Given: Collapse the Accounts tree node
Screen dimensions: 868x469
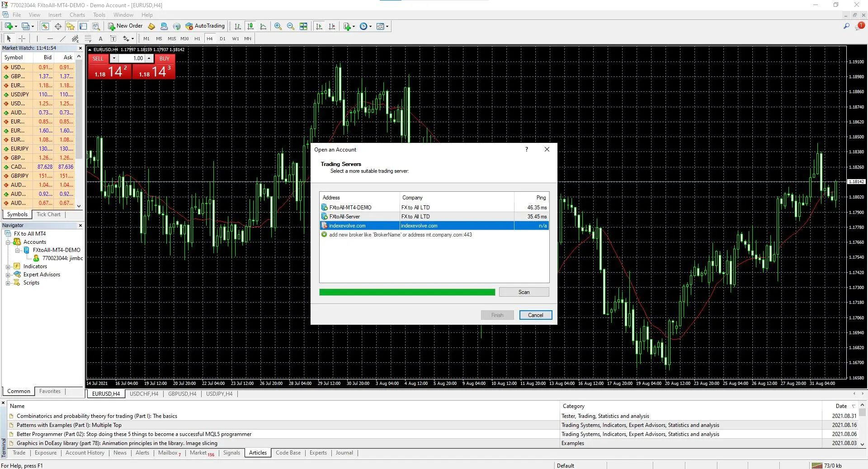Looking at the screenshot, I should tap(8, 242).
